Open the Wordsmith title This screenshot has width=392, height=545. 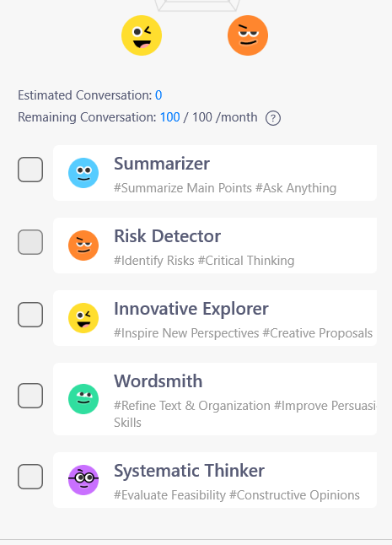pyautogui.click(x=158, y=381)
